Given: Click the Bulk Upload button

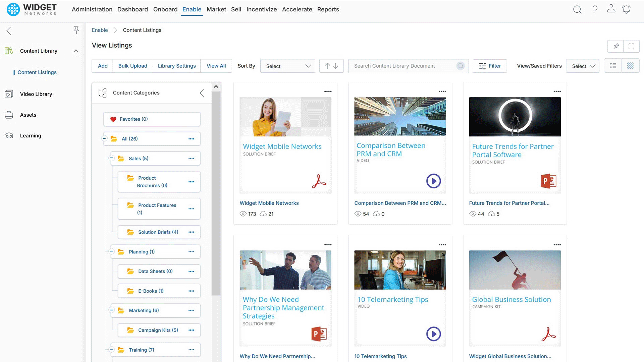Looking at the screenshot, I should click(132, 66).
